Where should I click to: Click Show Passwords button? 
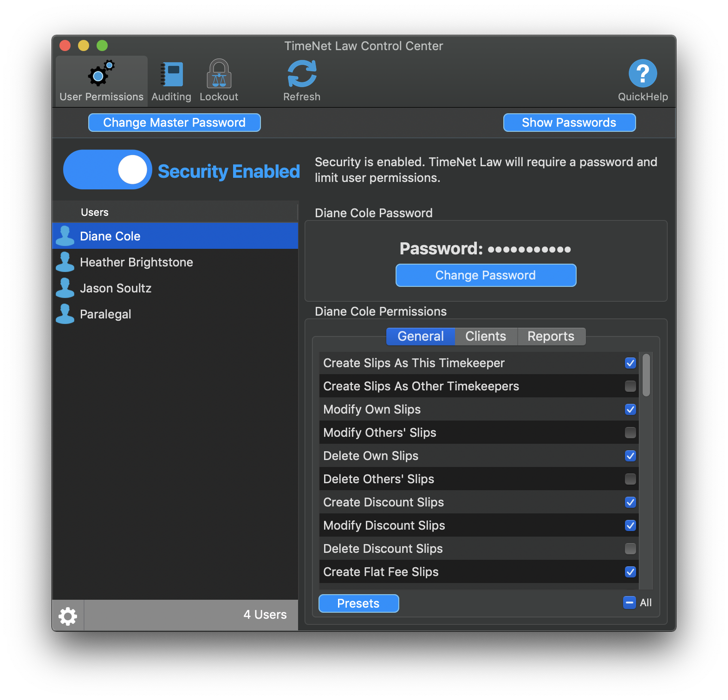click(x=569, y=123)
